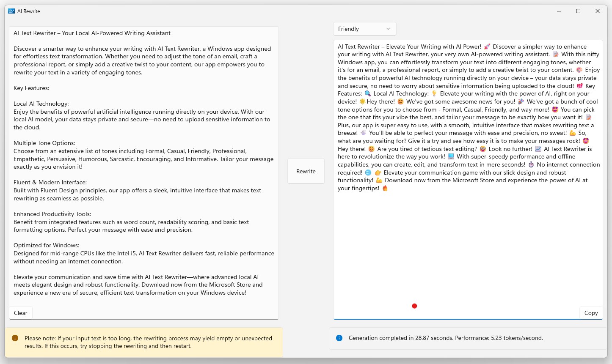Click the fire emoji at end of output

[385, 189]
